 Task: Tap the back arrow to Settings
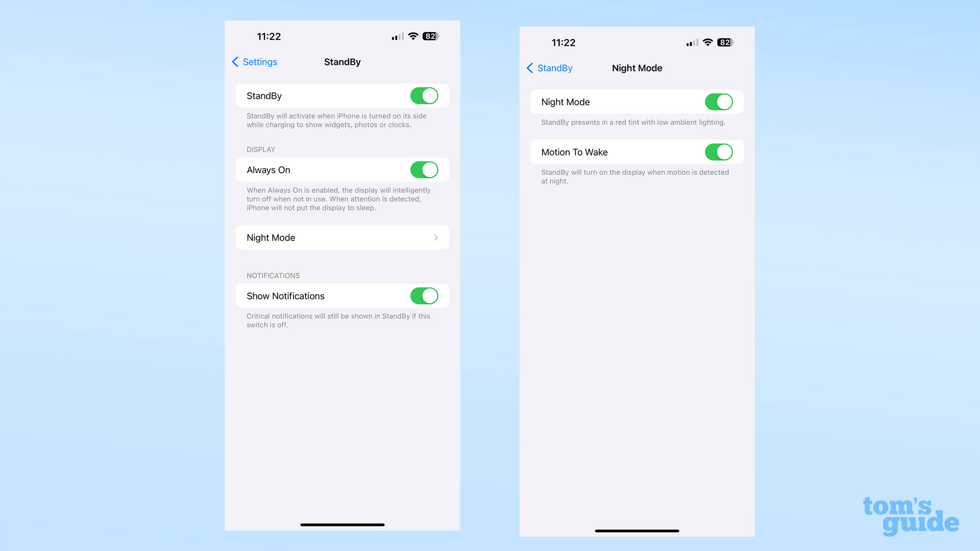coord(235,62)
